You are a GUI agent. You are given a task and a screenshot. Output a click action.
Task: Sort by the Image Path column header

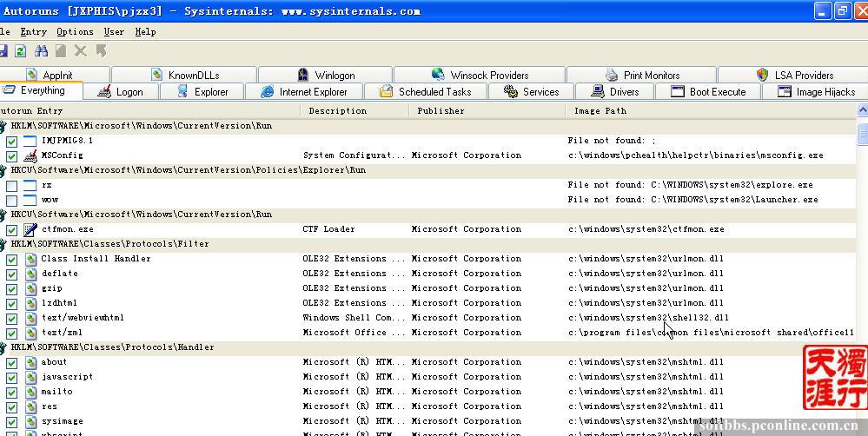(x=600, y=110)
